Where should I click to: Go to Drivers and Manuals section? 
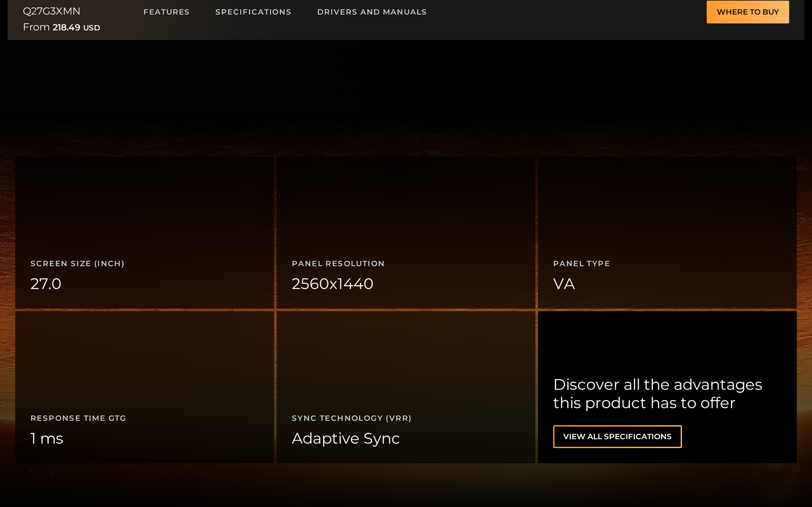click(372, 12)
